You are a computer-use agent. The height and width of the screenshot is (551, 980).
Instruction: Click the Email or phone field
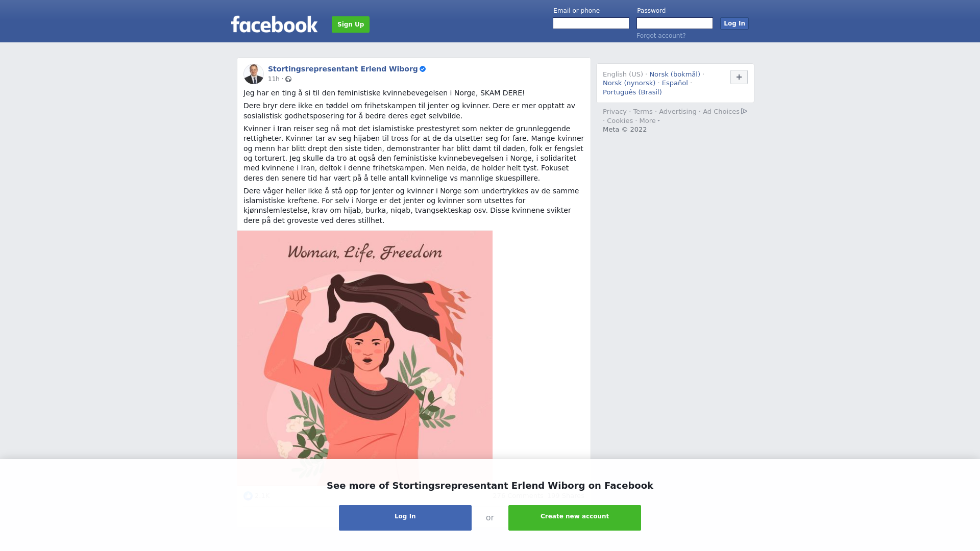pos(591,23)
